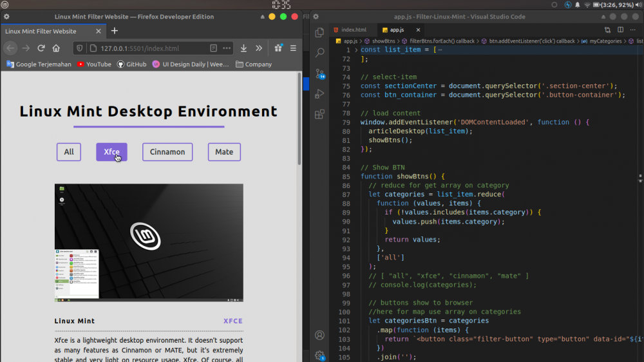Click app.js breadcrumb item
The width and height of the screenshot is (644, 362).
pyautogui.click(x=346, y=41)
